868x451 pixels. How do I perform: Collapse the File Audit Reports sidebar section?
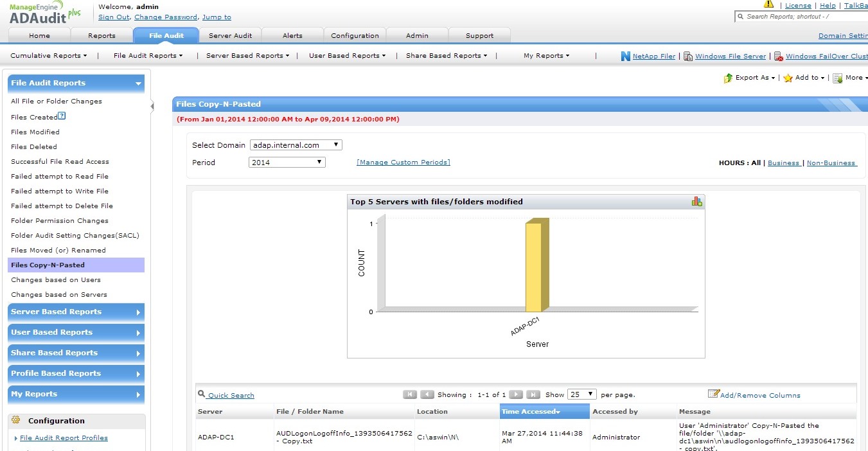tap(76, 83)
